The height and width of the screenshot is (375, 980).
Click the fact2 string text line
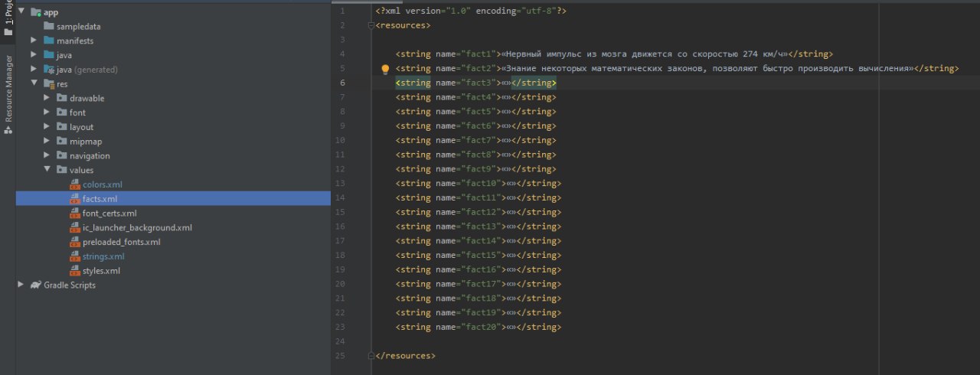coord(677,68)
